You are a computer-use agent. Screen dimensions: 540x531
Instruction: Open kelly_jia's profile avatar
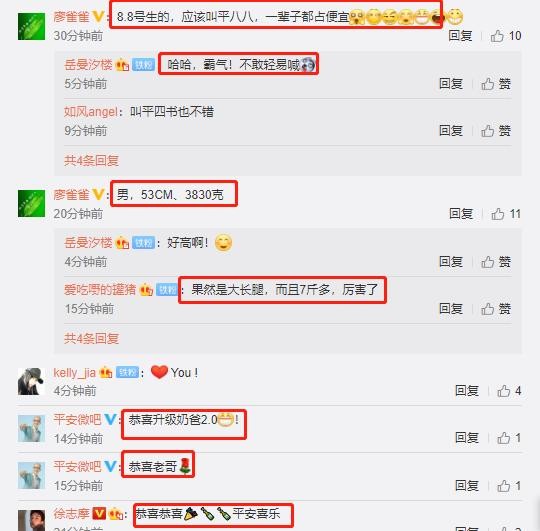pos(31,381)
